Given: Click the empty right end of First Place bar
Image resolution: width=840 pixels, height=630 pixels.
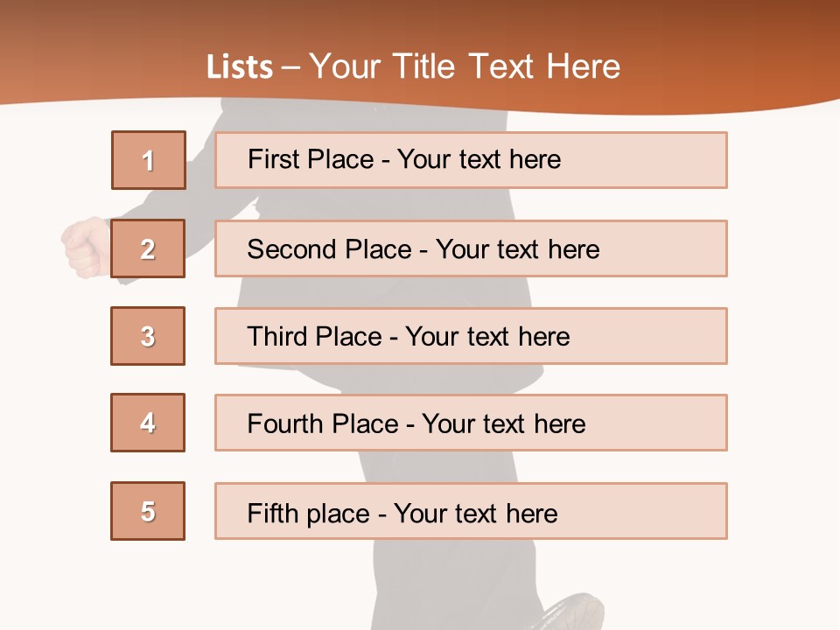Looking at the screenshot, I should pyautogui.click(x=643, y=160).
